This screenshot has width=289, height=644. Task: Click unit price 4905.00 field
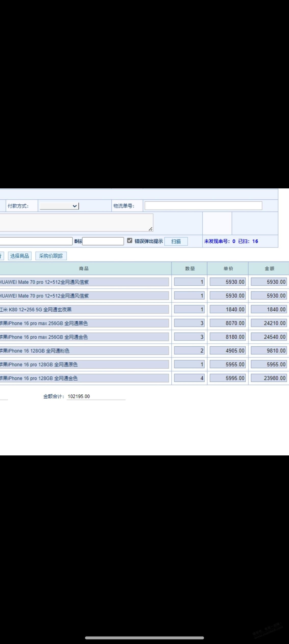[x=228, y=351]
